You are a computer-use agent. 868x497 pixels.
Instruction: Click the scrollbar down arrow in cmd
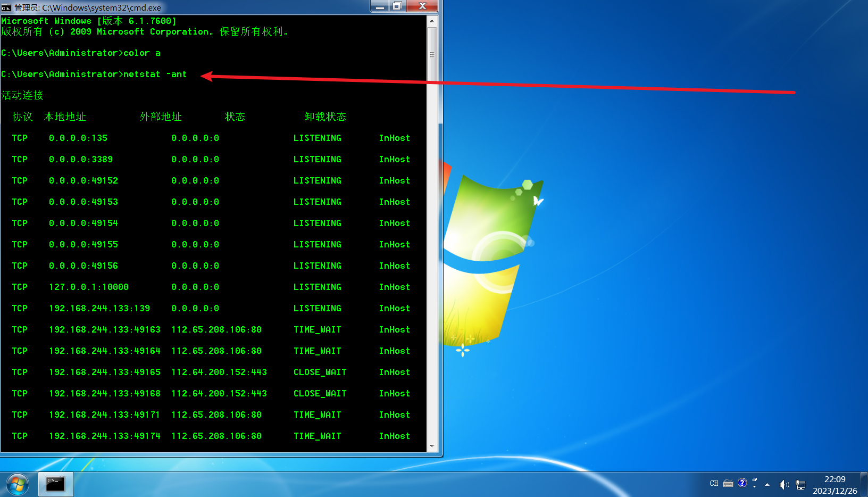[x=432, y=446]
